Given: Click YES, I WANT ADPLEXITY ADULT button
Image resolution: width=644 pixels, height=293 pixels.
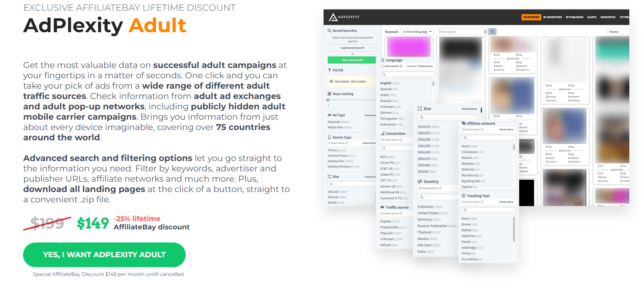Looking at the screenshot, I should (x=104, y=255).
